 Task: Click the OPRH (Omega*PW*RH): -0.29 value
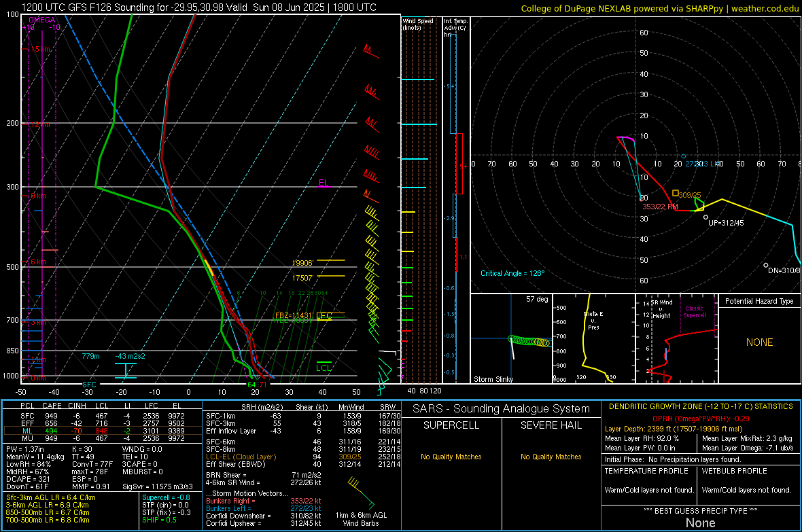point(701,419)
